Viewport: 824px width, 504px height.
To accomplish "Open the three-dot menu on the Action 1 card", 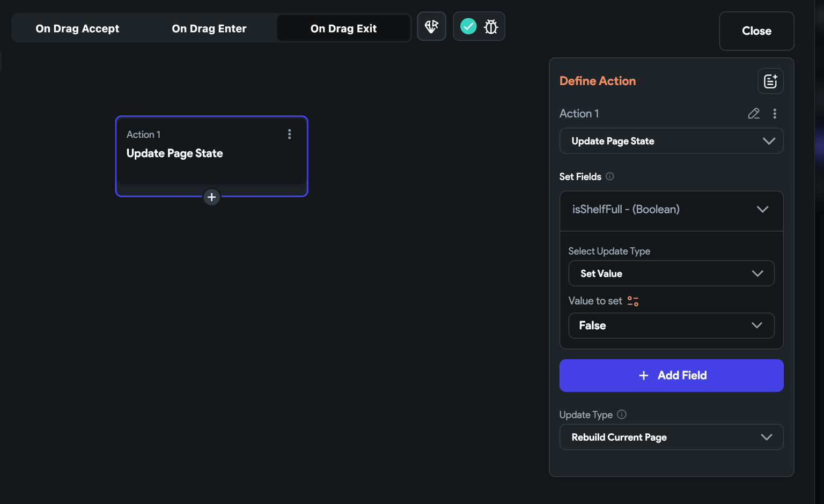I will pos(290,134).
